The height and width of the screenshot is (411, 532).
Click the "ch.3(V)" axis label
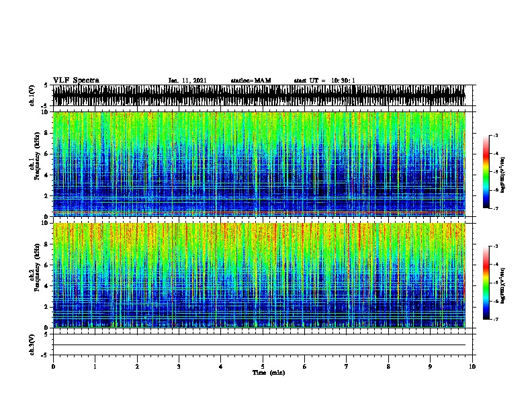(x=32, y=345)
